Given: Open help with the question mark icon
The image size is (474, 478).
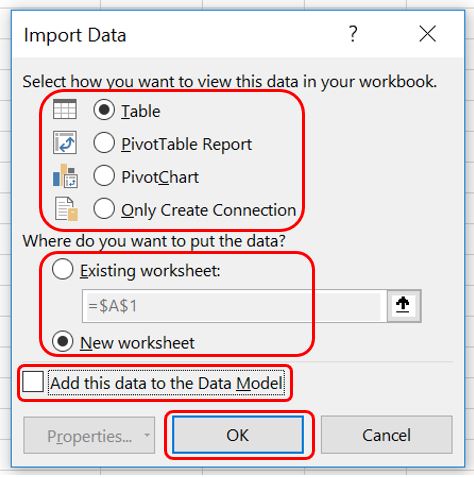Looking at the screenshot, I should pos(353,34).
